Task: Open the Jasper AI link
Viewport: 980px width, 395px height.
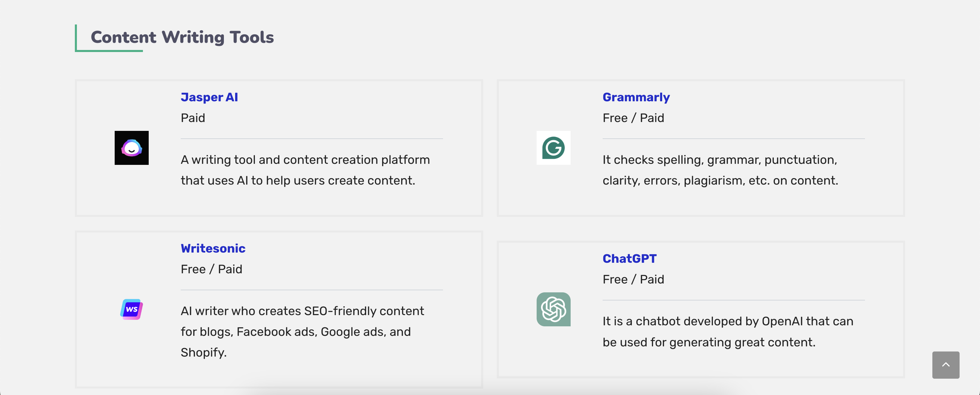Action: point(209,97)
